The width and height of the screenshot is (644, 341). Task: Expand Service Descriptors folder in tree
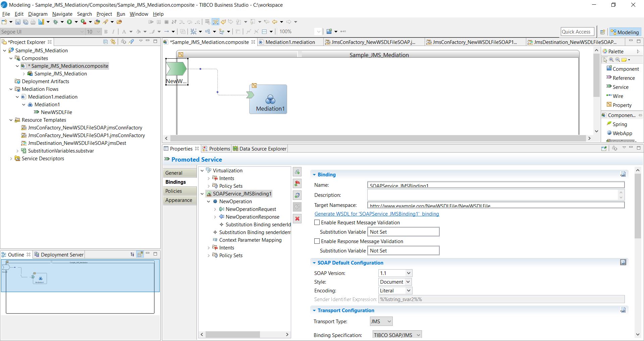(x=11, y=159)
